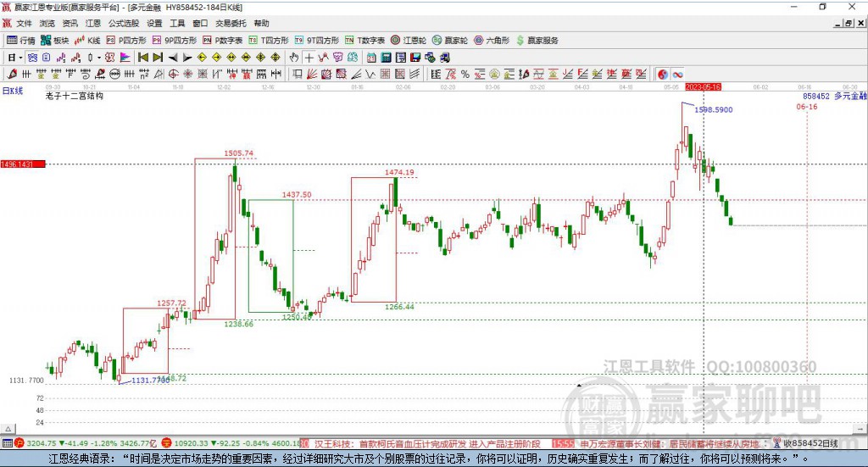
Task: Open the 江恩轮 Gann wheel
Action: [409, 41]
